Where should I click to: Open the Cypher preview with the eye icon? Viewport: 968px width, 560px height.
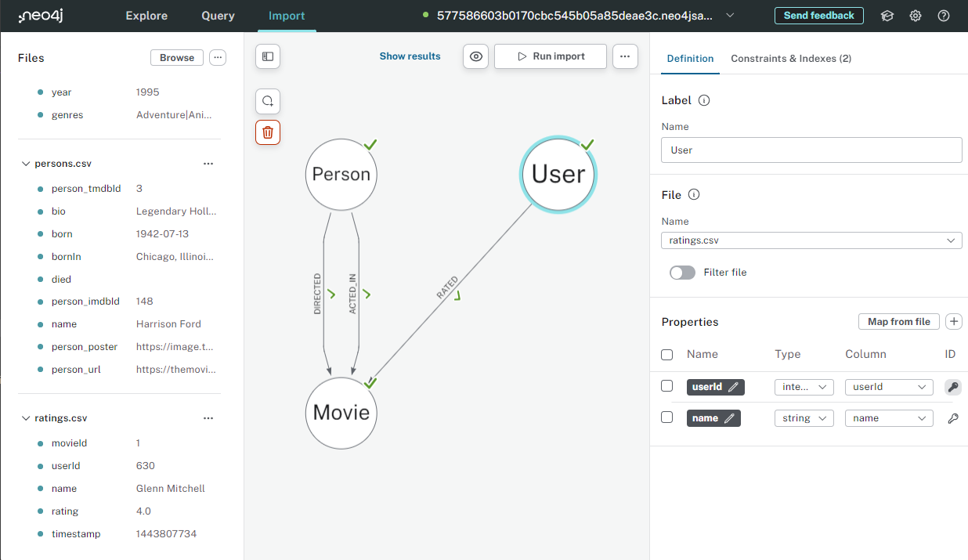[475, 56]
